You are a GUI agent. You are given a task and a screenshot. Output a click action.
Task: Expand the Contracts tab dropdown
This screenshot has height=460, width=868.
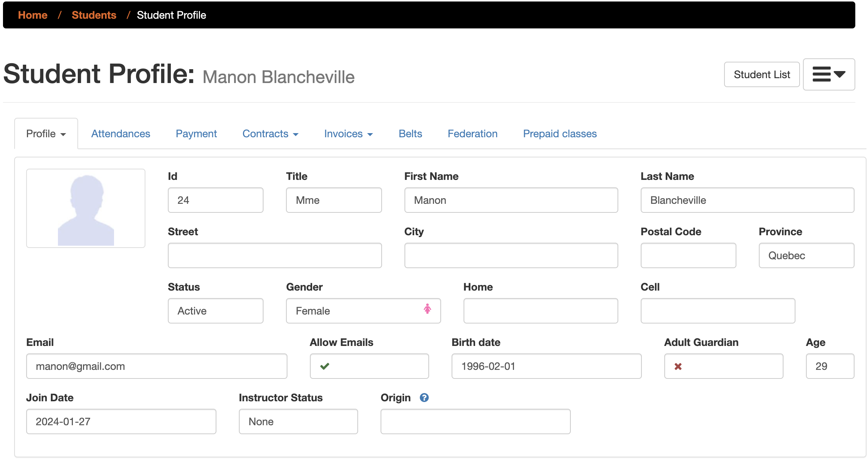[270, 134]
